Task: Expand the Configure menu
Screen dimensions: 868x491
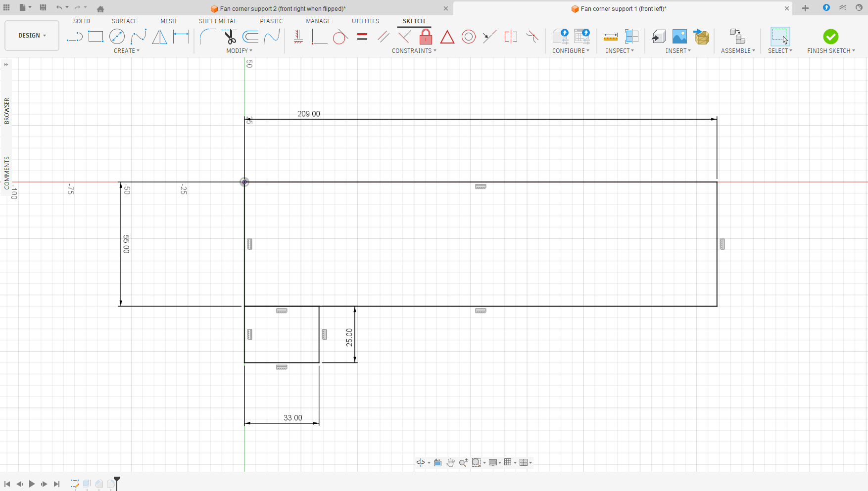Action: click(x=571, y=51)
